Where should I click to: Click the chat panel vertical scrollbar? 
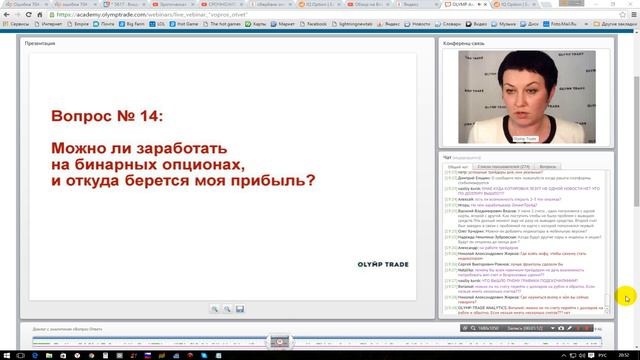[607, 242]
